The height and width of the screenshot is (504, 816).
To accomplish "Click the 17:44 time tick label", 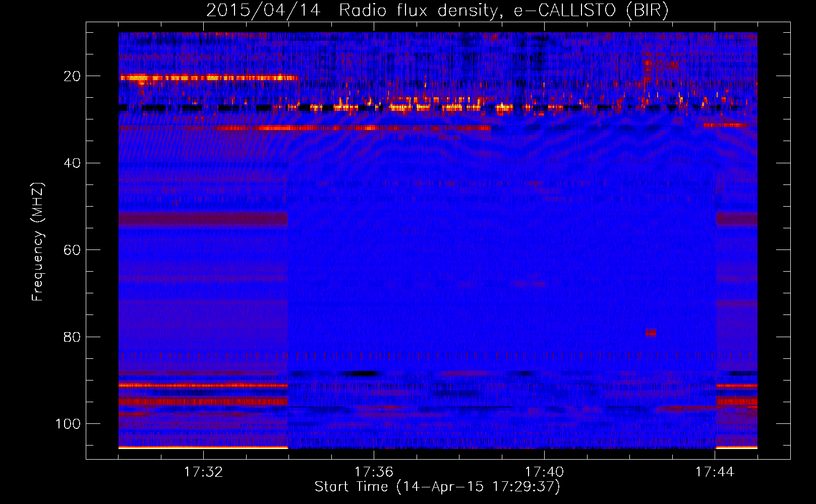I will pos(715,472).
